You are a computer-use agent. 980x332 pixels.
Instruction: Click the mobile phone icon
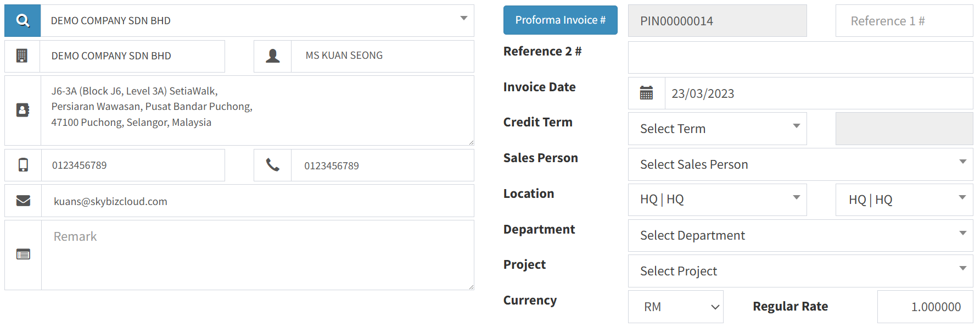(x=23, y=165)
